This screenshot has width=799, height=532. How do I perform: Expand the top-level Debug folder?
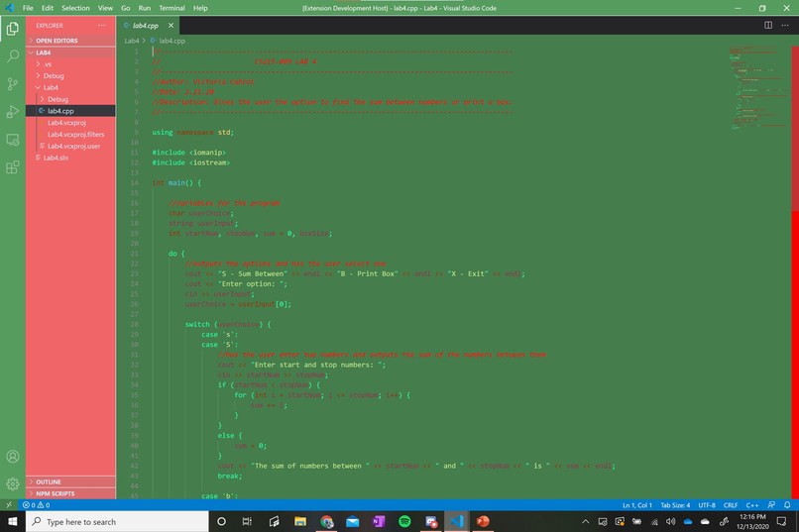70,76
